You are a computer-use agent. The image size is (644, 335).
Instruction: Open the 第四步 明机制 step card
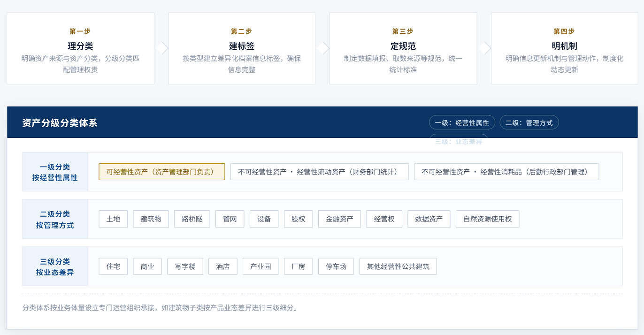pos(565,48)
